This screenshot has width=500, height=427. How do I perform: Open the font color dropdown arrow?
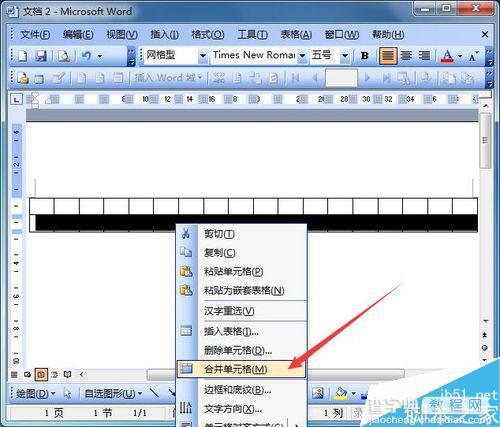tap(460, 56)
